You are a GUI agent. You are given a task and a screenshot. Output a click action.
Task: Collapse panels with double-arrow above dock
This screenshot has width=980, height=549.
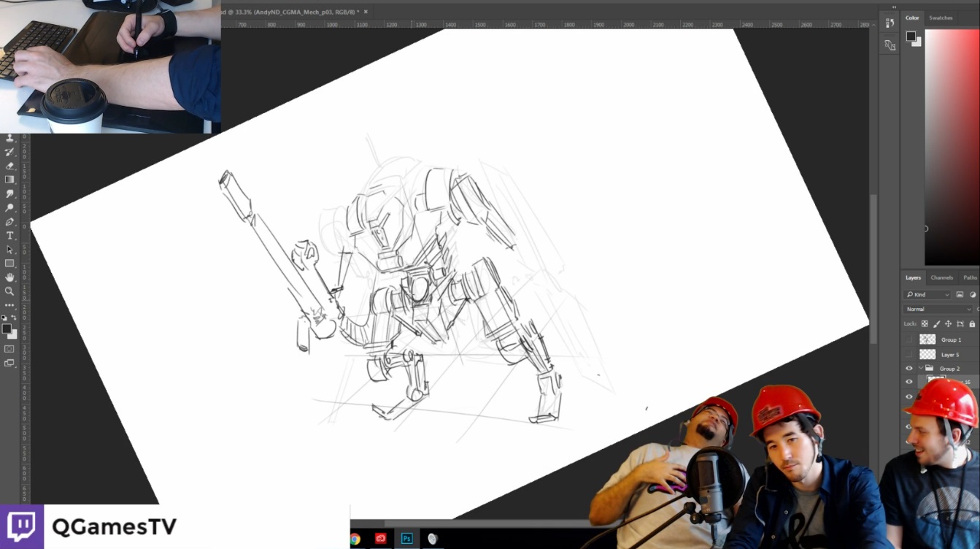pos(894,7)
